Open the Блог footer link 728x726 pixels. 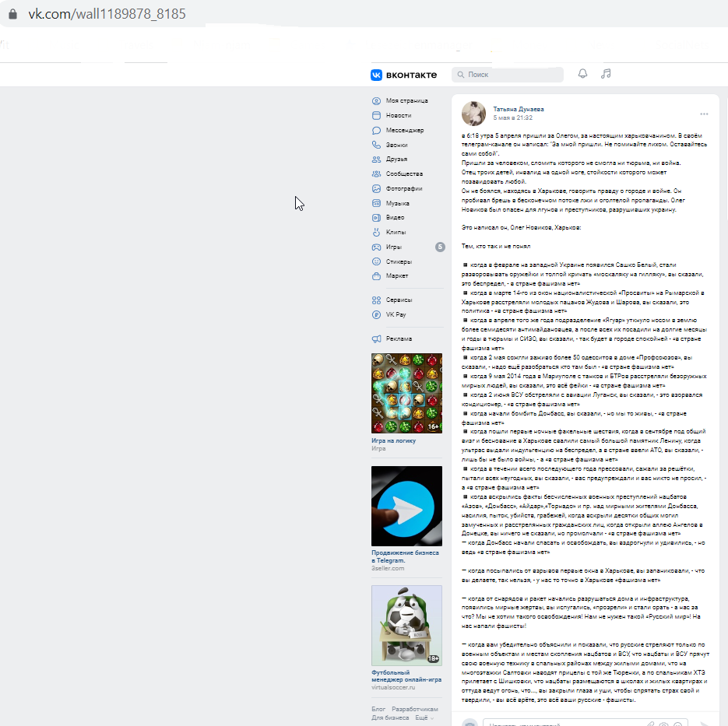pos(378,709)
